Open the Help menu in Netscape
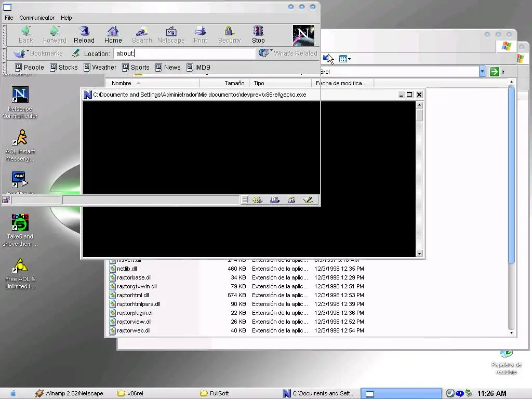 coord(66,18)
